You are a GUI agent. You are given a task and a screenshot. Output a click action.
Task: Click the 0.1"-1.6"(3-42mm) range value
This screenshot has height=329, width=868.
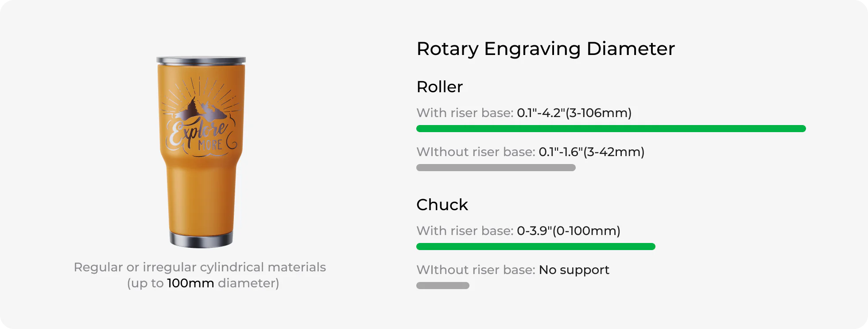pyautogui.click(x=591, y=152)
